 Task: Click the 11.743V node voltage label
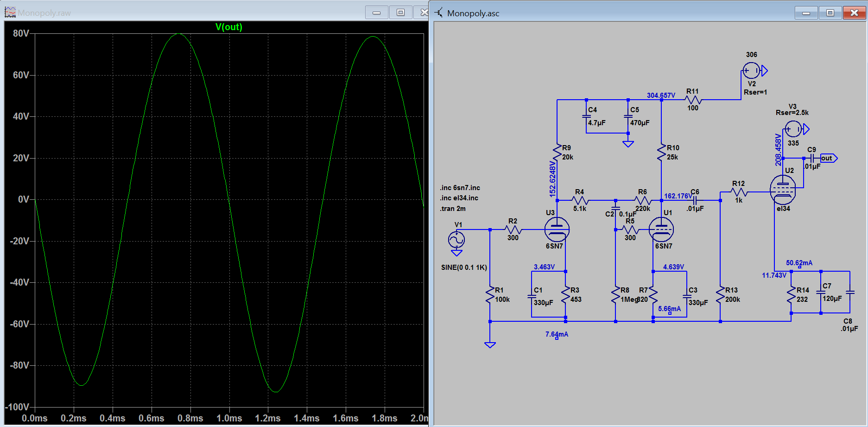[774, 275]
